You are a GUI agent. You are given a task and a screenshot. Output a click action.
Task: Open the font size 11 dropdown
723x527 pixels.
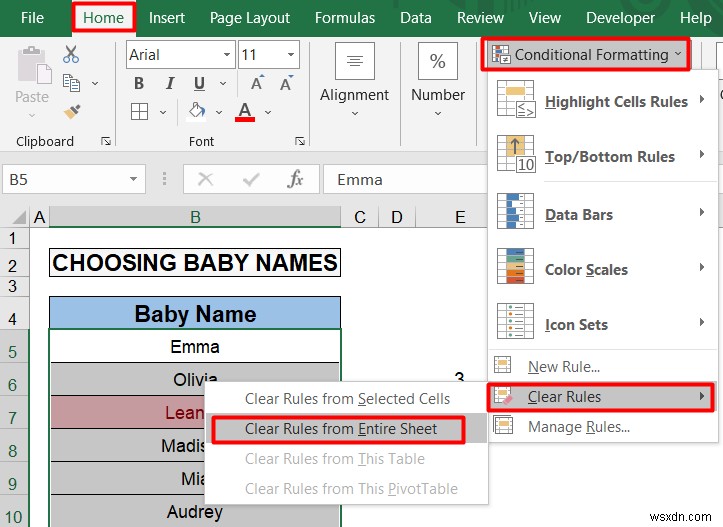[291, 54]
